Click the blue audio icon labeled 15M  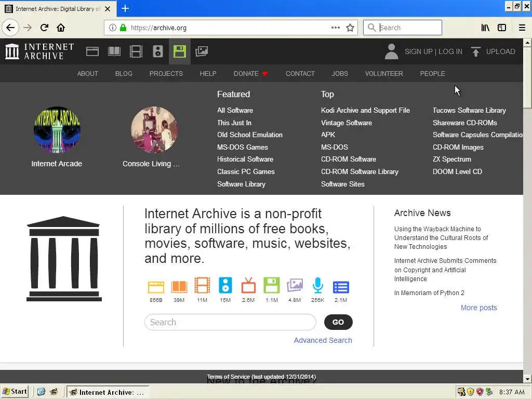pos(225,285)
